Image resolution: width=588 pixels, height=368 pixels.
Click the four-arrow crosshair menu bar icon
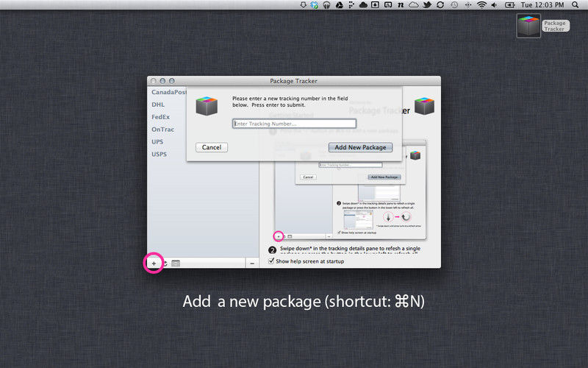click(468, 5)
